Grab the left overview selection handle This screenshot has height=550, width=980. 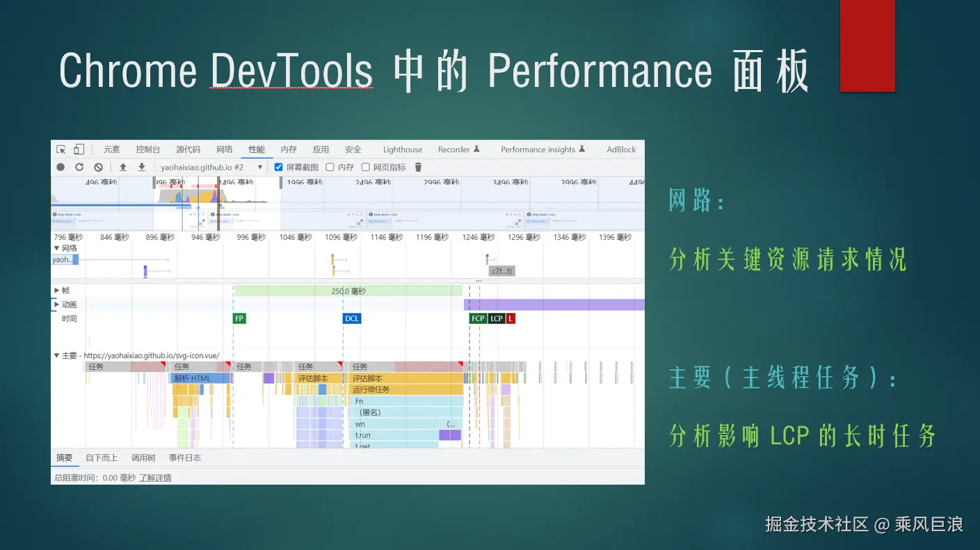(154, 183)
